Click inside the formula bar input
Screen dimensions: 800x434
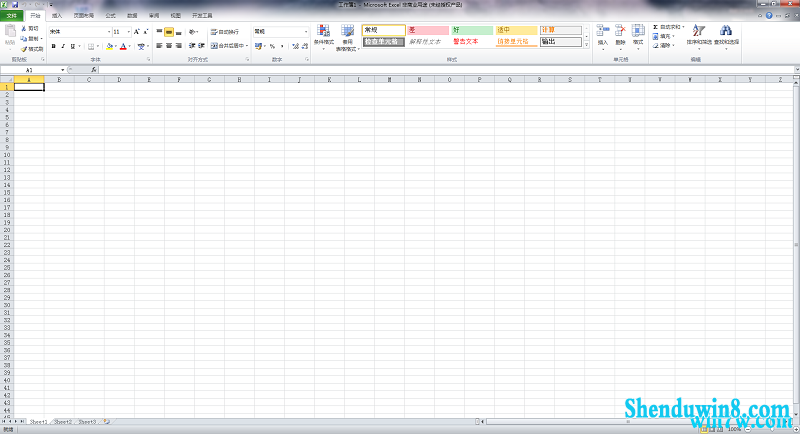pyautogui.click(x=446, y=70)
